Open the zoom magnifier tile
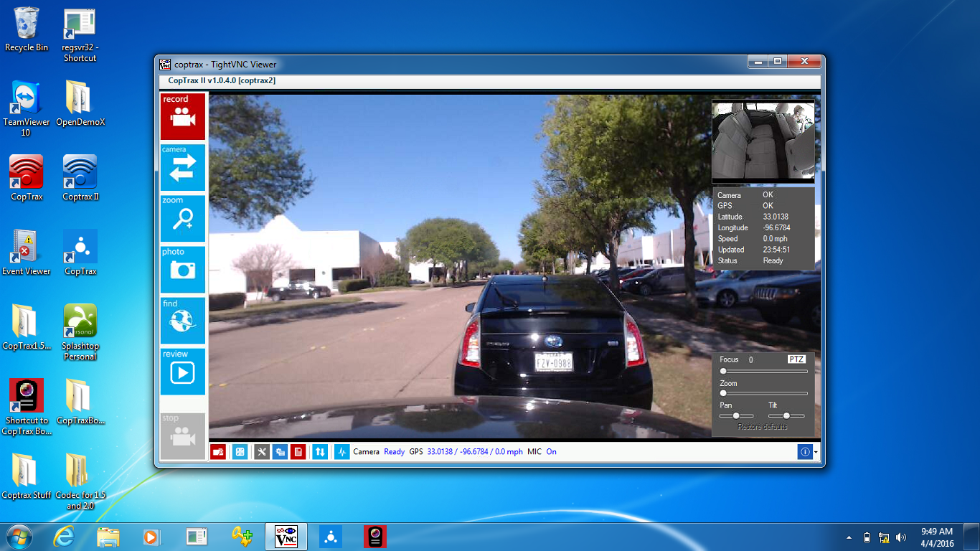This screenshot has height=551, width=980. 183,218
